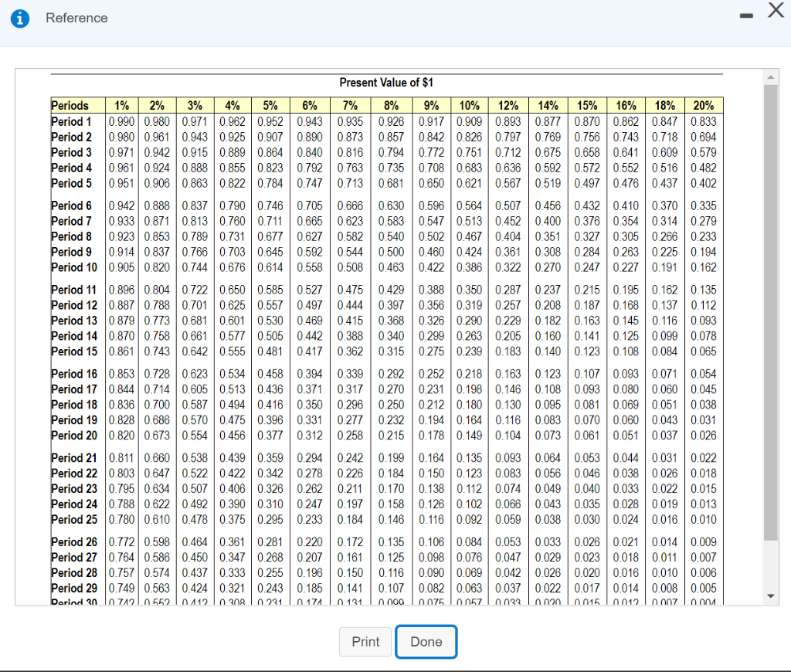The image size is (791, 672).
Task: Click value 0.558 for Period 10 at 6%
Action: (x=310, y=267)
